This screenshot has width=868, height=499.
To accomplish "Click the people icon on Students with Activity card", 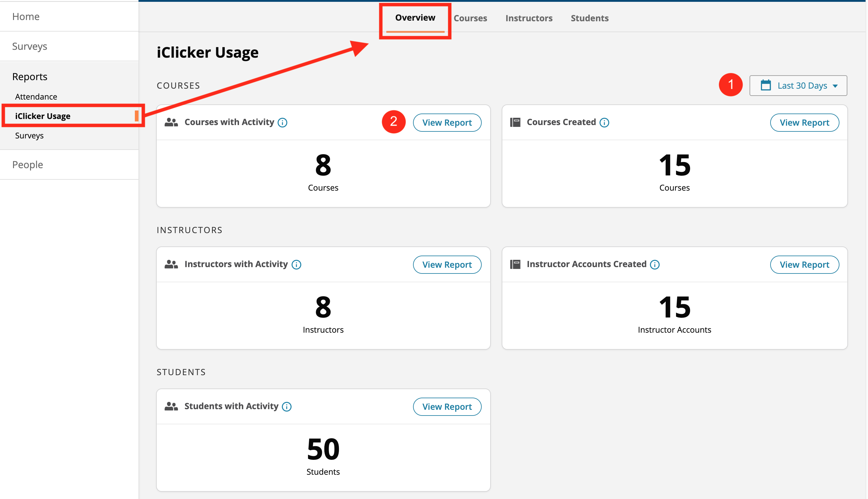I will pyautogui.click(x=172, y=406).
